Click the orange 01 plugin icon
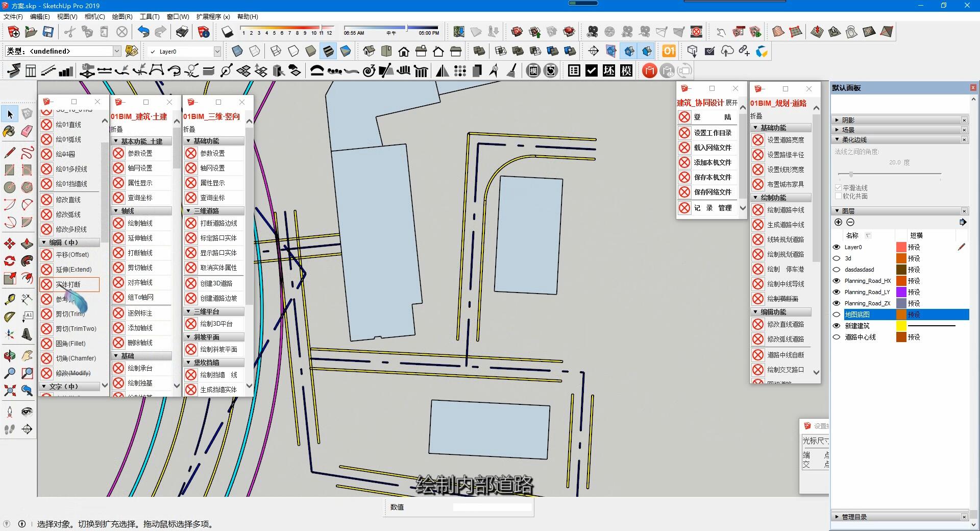The width and height of the screenshot is (980, 531). pyautogui.click(x=669, y=51)
